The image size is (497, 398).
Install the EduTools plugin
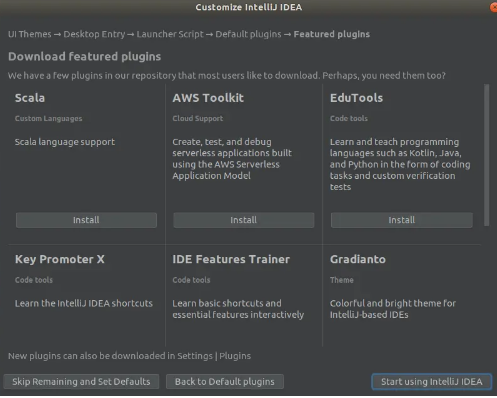[x=402, y=220]
